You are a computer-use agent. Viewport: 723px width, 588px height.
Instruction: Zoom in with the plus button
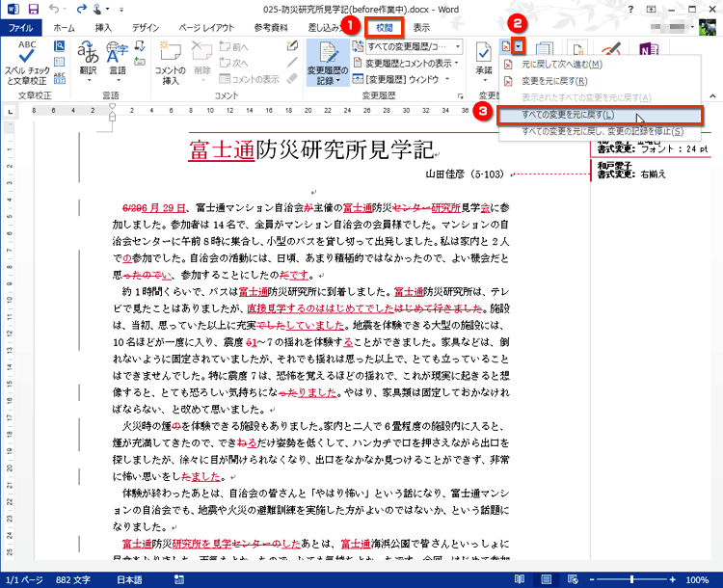[673, 579]
